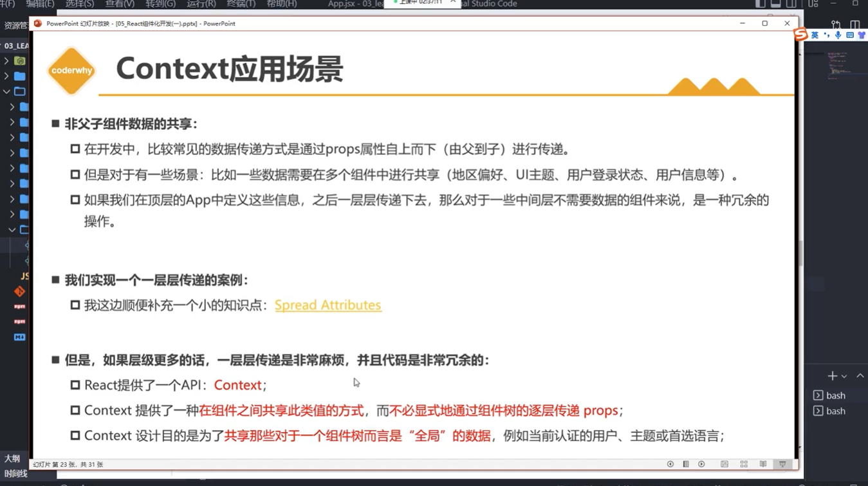The height and width of the screenshot is (486, 868).
Task: Click the 大纲 outline button at bottom left
Action: 12,458
